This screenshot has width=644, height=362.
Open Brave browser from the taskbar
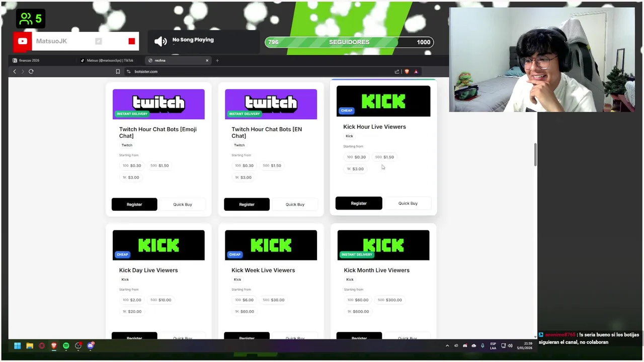pos(54,345)
